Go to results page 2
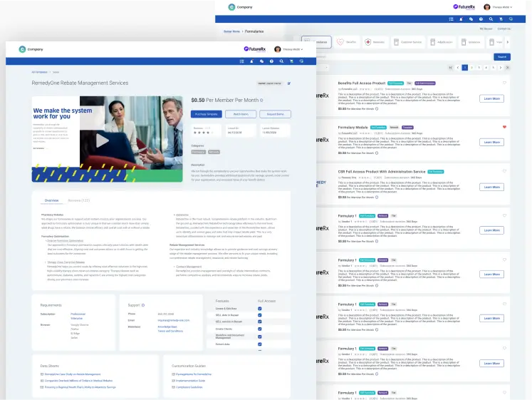 [472, 68]
